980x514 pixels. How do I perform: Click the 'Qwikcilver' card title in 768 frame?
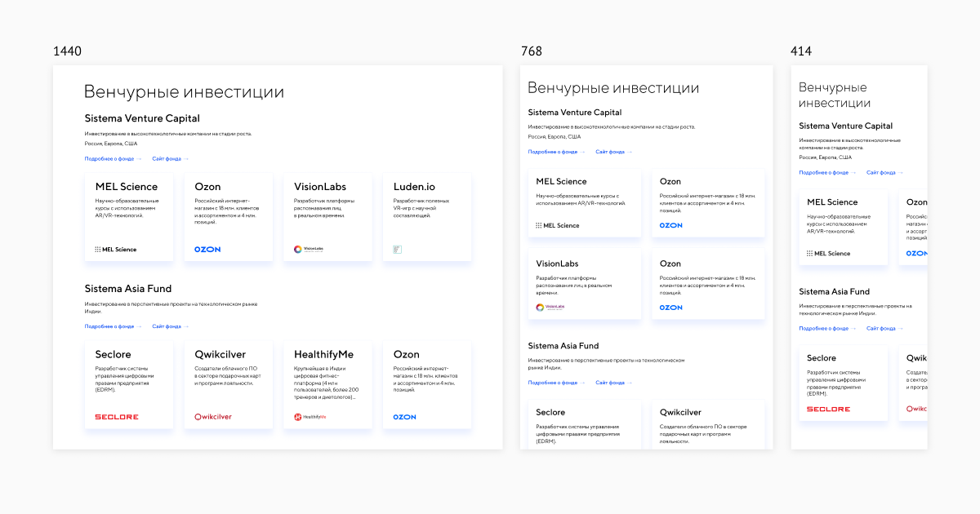pyautogui.click(x=681, y=412)
